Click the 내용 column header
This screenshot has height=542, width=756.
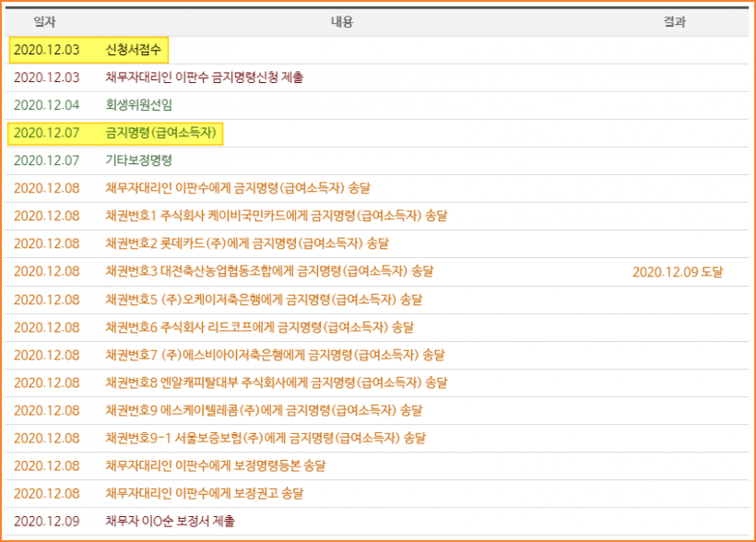coord(342,22)
